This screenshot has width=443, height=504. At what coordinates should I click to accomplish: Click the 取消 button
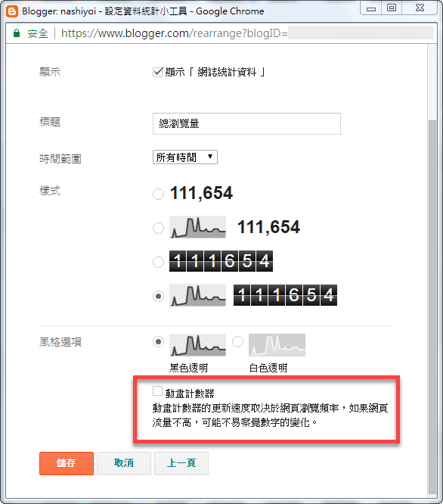(124, 463)
